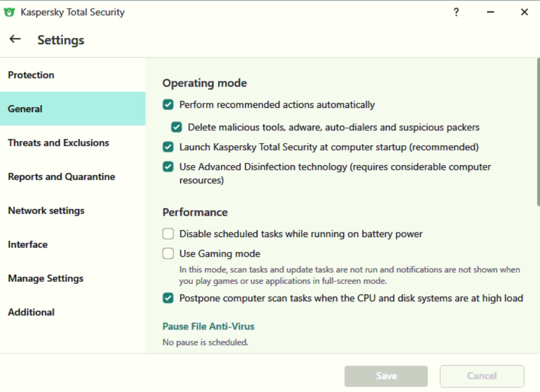Select the Network settings section
The height and width of the screenshot is (392, 540).
[46, 211]
